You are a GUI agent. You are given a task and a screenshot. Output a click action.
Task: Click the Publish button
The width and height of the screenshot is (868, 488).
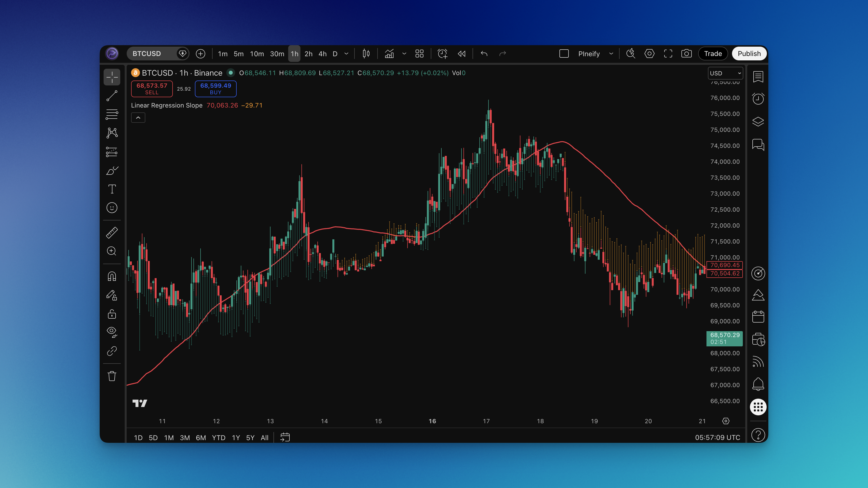pyautogui.click(x=749, y=53)
